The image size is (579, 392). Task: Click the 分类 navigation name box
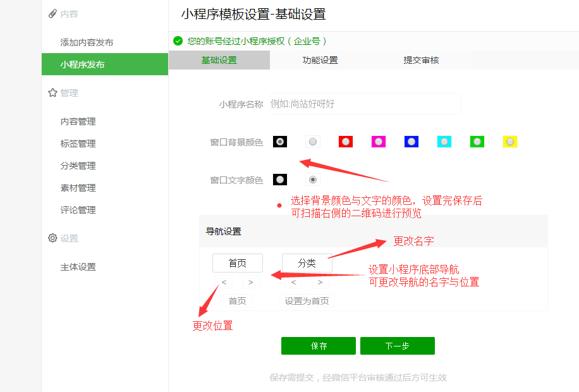click(x=307, y=263)
